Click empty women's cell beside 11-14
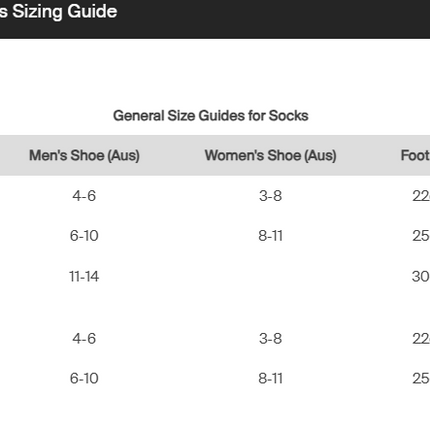Viewport: 430px width, 430px height. coord(270,276)
